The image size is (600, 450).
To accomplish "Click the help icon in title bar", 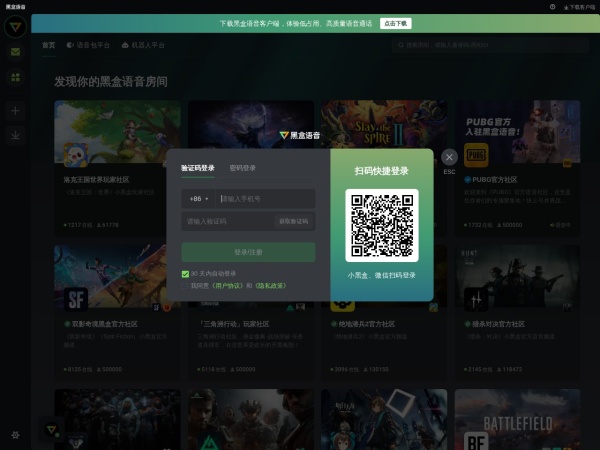I will click(x=553, y=7).
